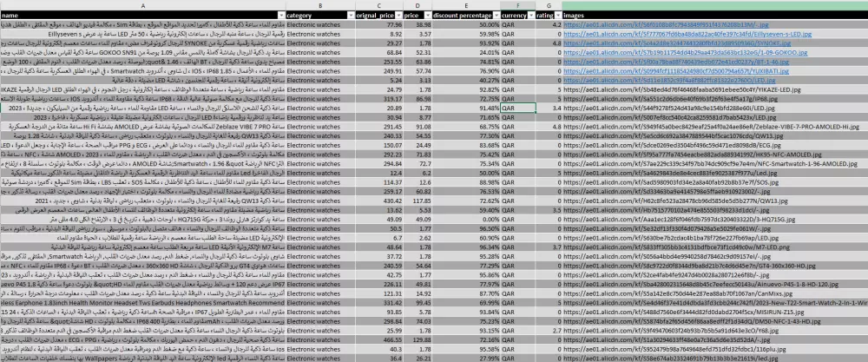Click the MISIRUN-Z15.jpg URL cell
Screen dimensions: 868x362
(x=714, y=311)
